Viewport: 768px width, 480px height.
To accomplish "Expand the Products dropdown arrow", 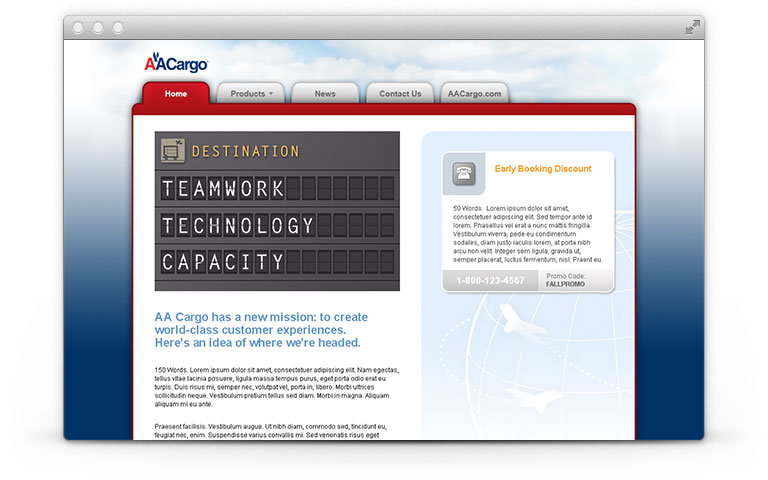I will tap(271, 94).
